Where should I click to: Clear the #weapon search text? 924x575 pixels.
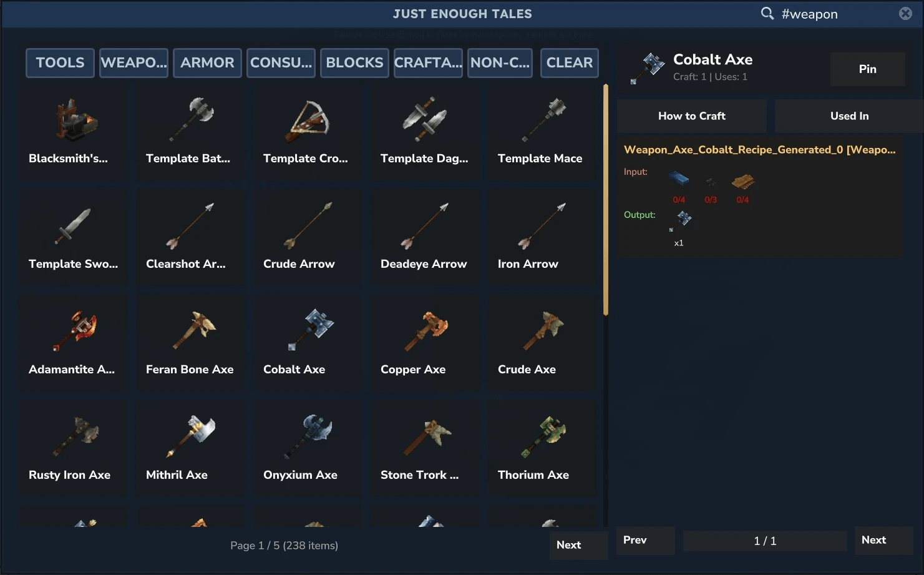point(905,14)
